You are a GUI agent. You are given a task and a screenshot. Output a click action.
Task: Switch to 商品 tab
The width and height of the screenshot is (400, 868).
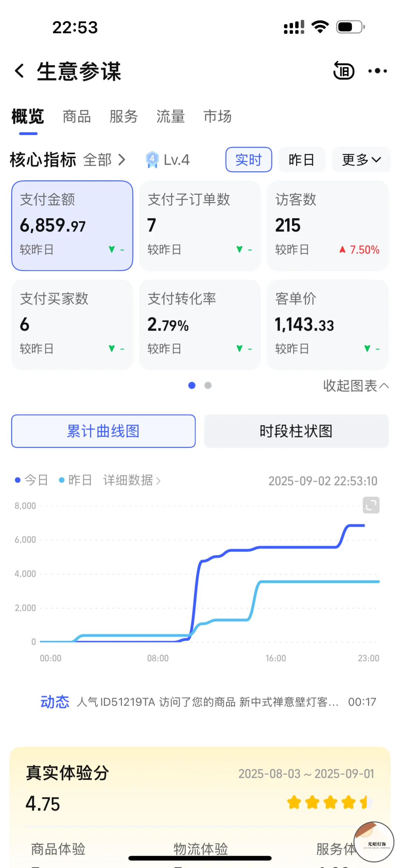(x=77, y=116)
